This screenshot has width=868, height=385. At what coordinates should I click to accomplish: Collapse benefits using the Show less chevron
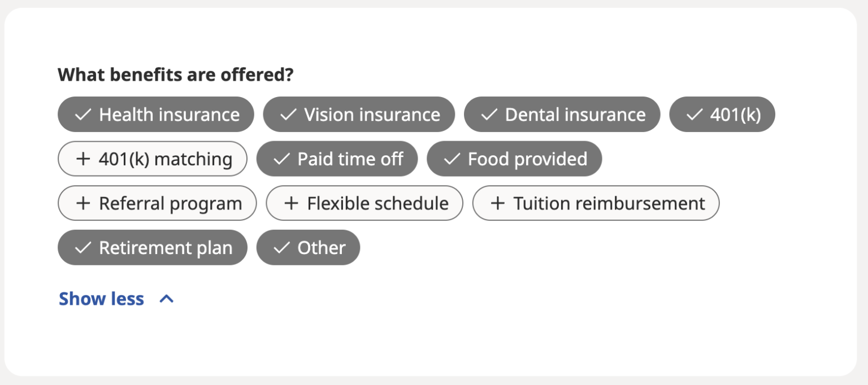[166, 298]
